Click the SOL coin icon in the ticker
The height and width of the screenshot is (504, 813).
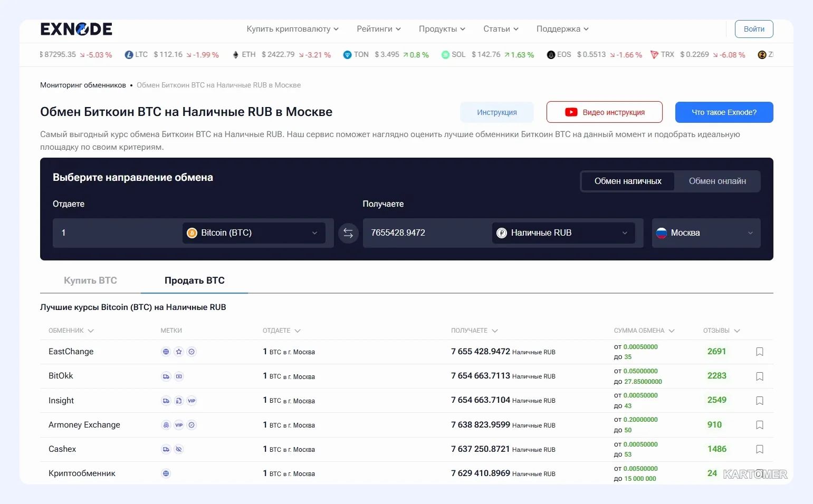click(x=445, y=55)
